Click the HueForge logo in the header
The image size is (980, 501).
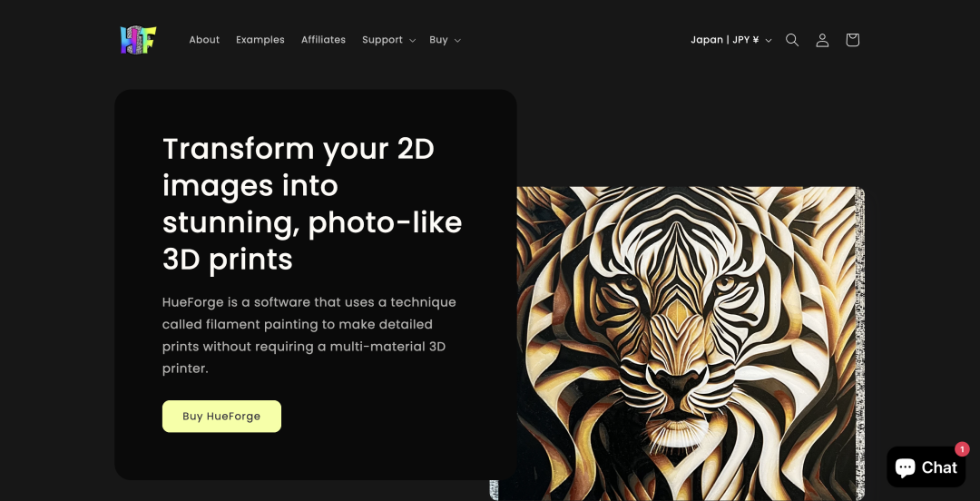pos(138,40)
